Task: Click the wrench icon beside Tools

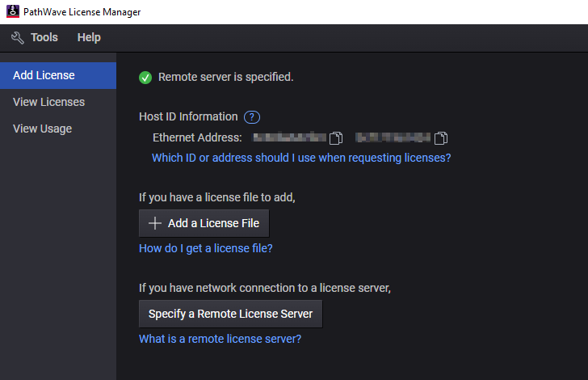Action: pos(18,37)
